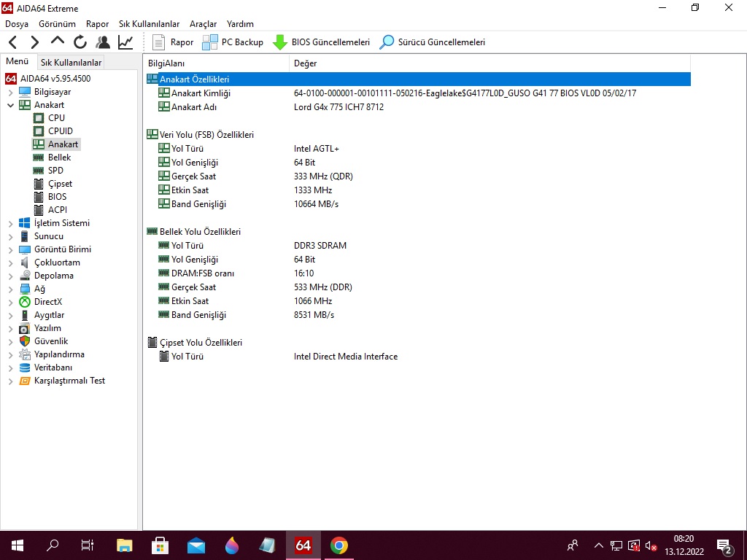This screenshot has height=560, width=747.
Task: Open the graph chart toolbar icon
Action: tap(125, 42)
